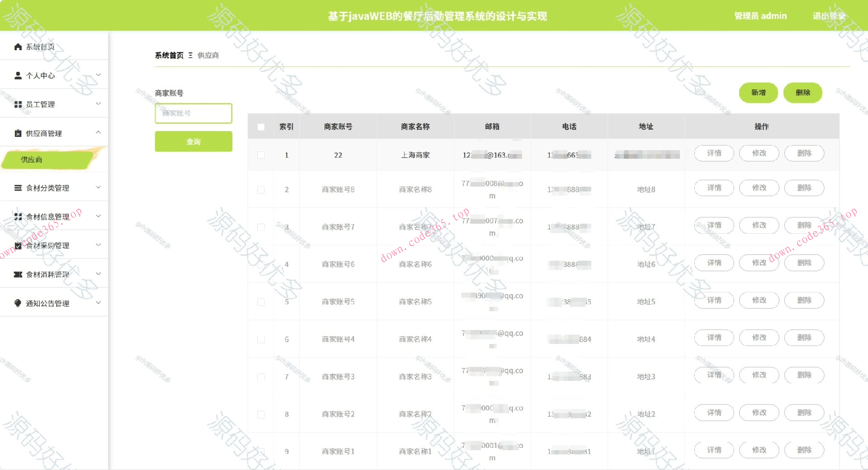Expand the 食材采购管理 chevron
This screenshot has width=868, height=470.
[x=99, y=245]
